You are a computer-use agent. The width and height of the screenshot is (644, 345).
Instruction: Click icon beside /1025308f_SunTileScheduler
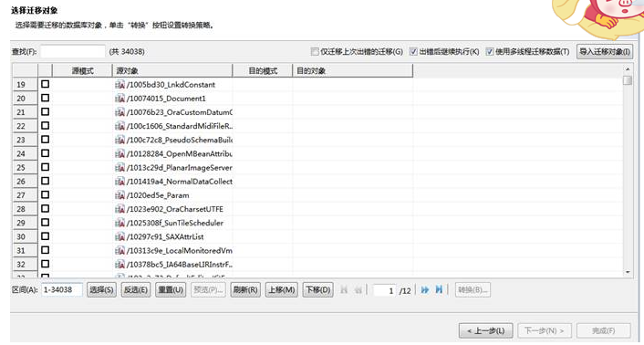119,223
